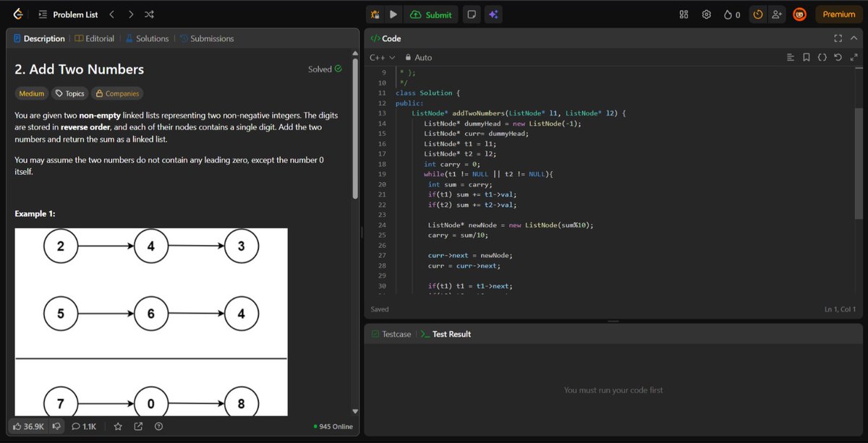Click the "Ln 1, Col 1" status
Viewport: 868px width, 443px height.
coord(840,309)
